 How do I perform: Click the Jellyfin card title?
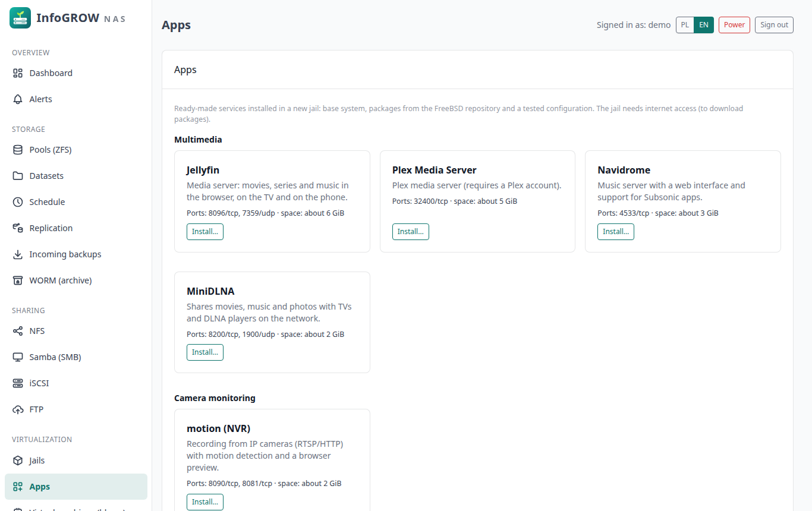click(x=203, y=170)
